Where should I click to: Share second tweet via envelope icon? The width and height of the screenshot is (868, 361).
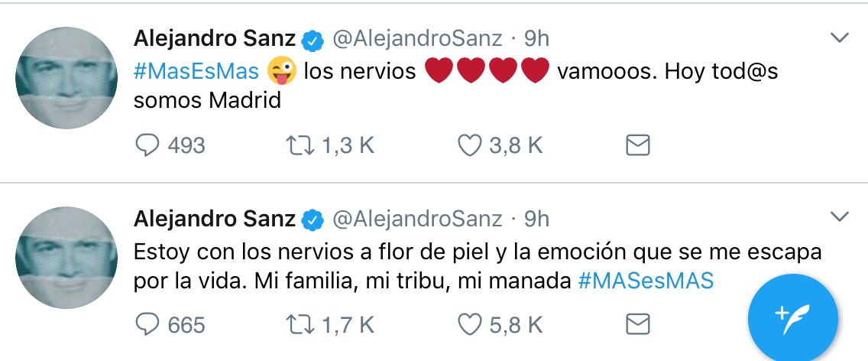[x=637, y=325]
